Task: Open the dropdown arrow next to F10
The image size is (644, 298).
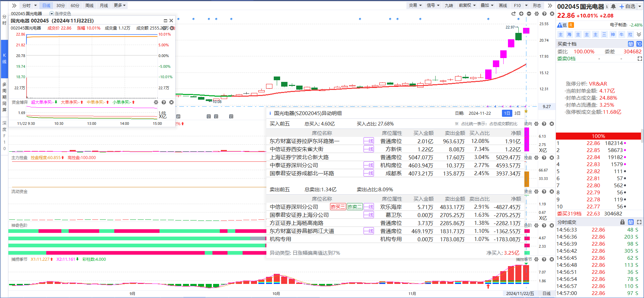Action: tap(526, 5)
